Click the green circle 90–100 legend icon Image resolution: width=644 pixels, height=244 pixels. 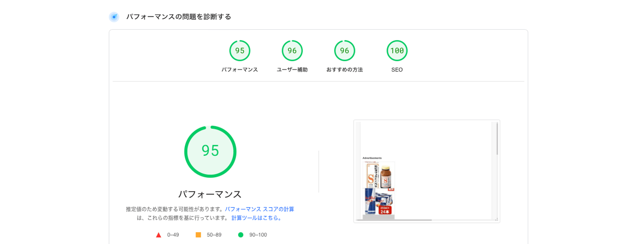(241, 235)
